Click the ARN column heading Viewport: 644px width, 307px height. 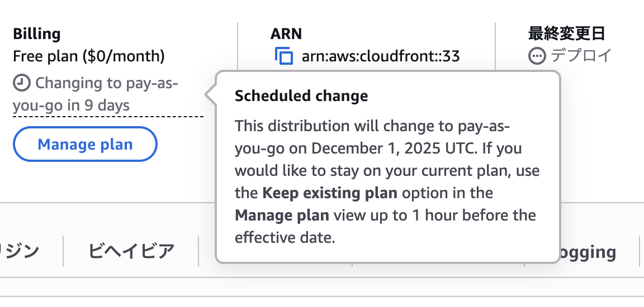pyautogui.click(x=286, y=33)
